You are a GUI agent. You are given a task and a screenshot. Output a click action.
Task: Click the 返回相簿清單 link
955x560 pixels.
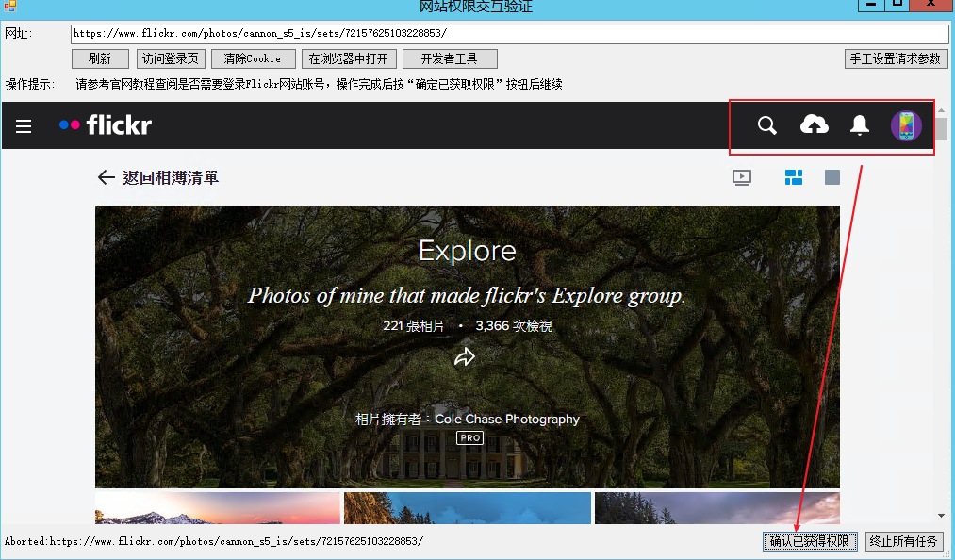(x=171, y=178)
